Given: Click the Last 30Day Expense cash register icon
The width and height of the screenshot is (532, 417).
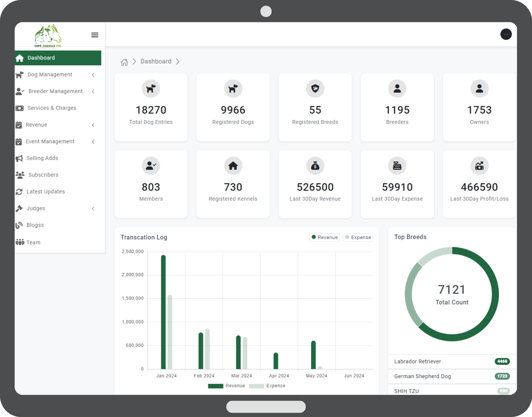Looking at the screenshot, I should tap(397, 166).
